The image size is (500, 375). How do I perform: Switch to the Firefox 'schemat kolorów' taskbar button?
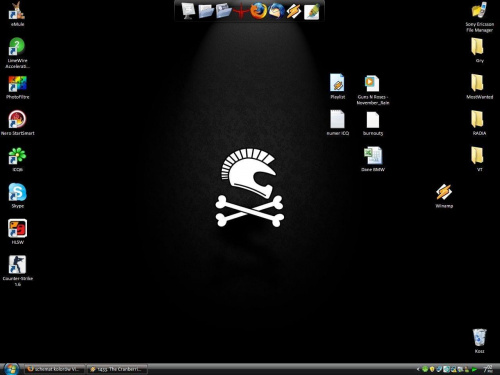coord(54,369)
